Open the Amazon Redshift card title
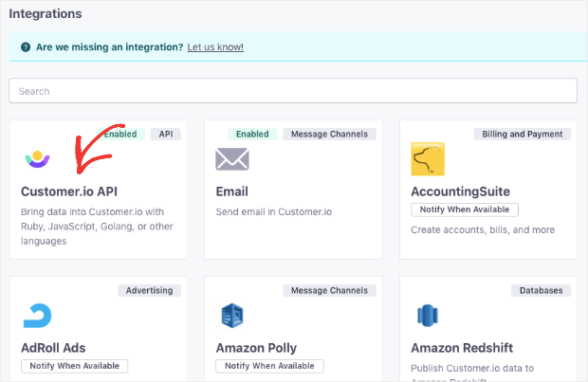Viewport: 588px width, 382px height. pos(462,348)
